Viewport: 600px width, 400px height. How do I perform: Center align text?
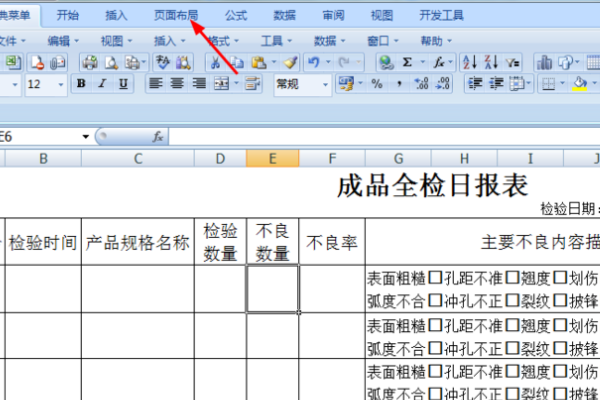(177, 83)
